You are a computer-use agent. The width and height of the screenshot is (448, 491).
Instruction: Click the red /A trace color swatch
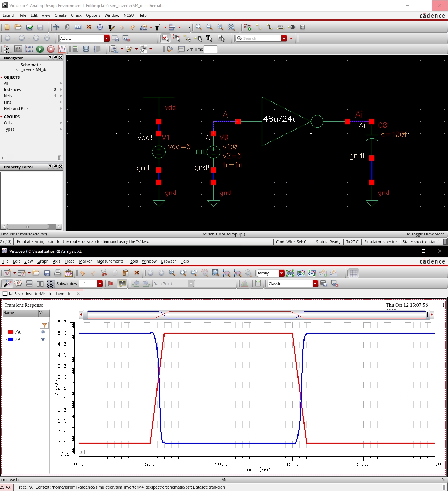[11, 332]
